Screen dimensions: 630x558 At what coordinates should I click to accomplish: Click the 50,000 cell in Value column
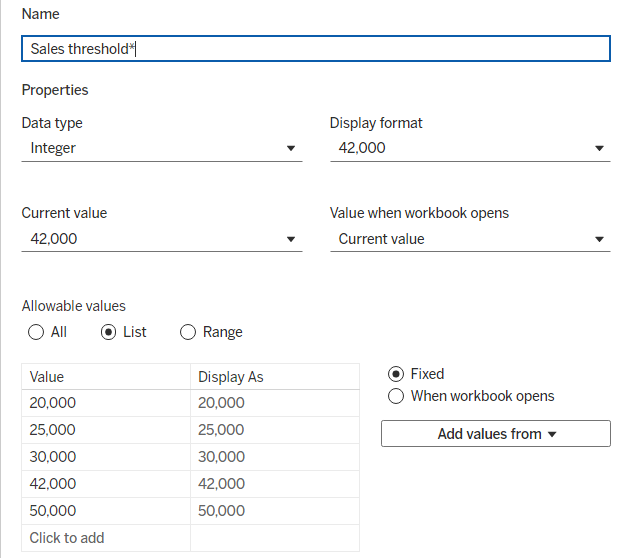click(106, 511)
